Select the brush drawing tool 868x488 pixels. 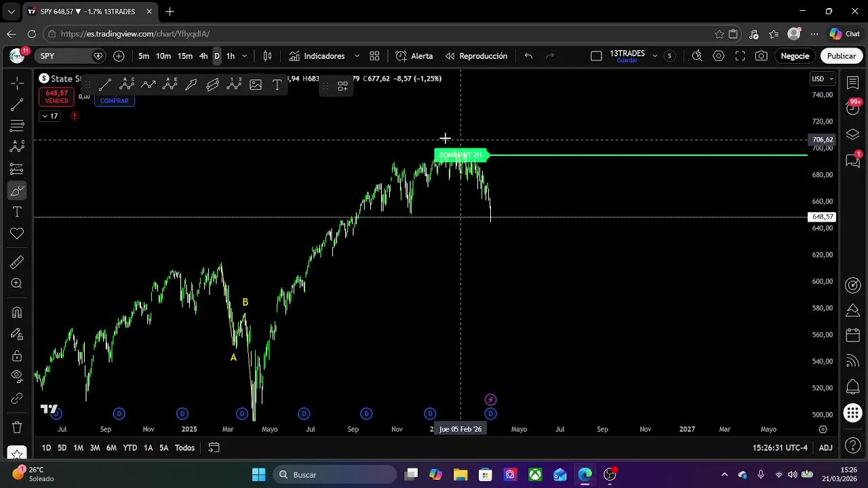click(17, 190)
